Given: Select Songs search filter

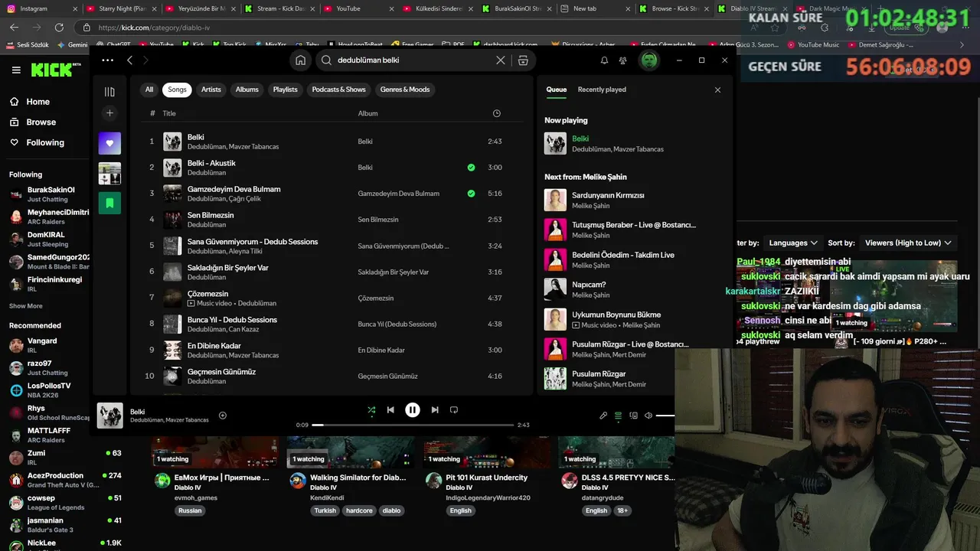Looking at the screenshot, I should tap(178, 90).
